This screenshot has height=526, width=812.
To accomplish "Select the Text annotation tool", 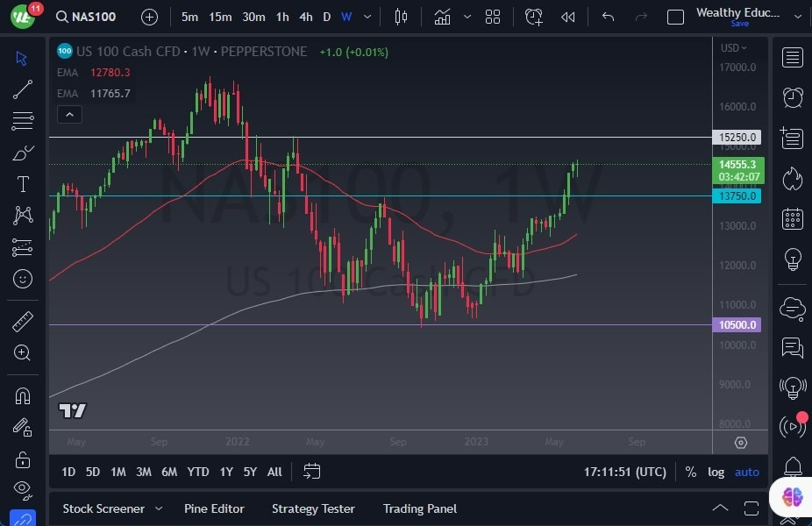I will [22, 184].
